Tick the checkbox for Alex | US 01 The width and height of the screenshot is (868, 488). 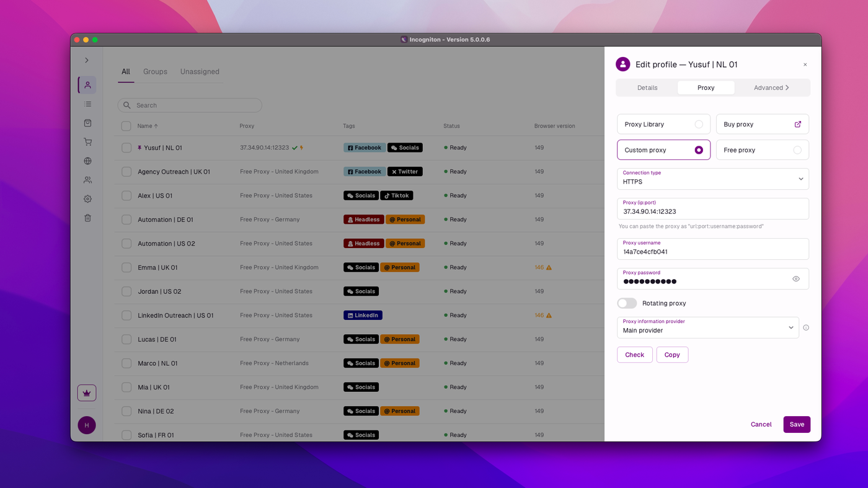point(126,195)
